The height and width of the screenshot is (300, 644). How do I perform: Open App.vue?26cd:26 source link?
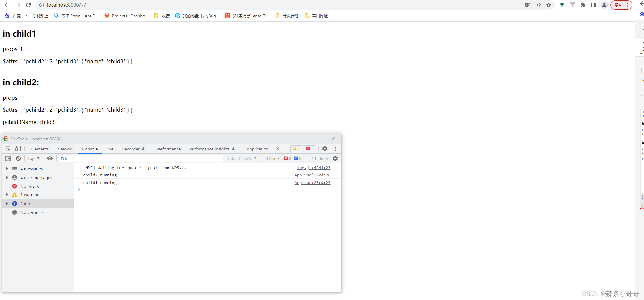(313, 175)
